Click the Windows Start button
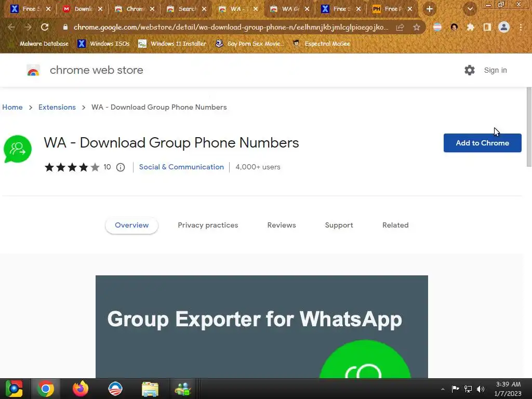 pos(14,389)
